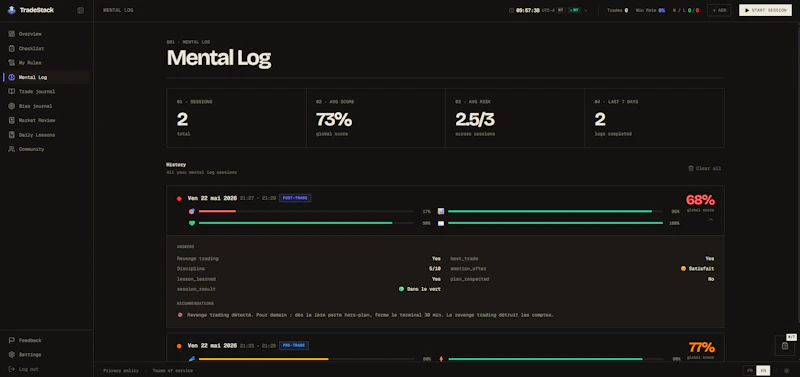Click the Community people icon

pyautogui.click(x=12, y=149)
